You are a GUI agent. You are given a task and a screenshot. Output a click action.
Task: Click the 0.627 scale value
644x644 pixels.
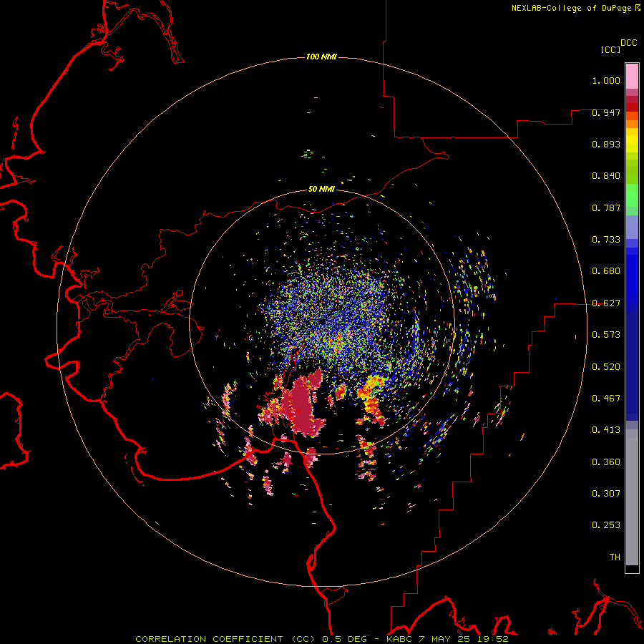click(606, 303)
